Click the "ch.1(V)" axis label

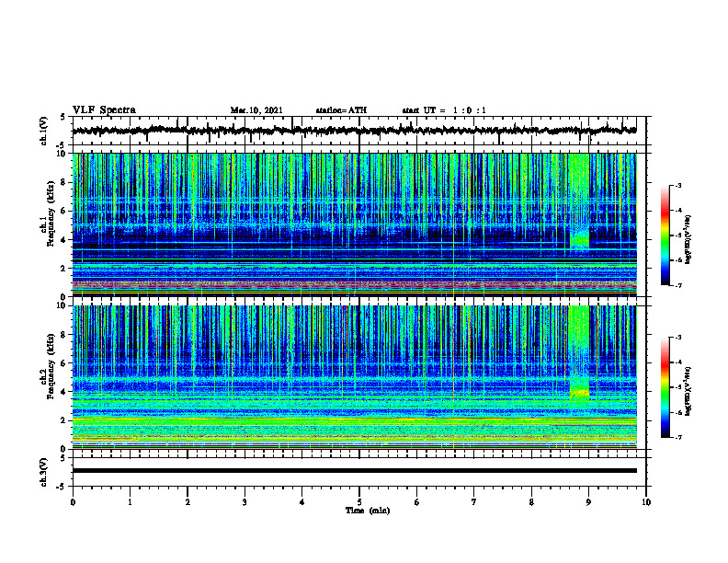point(44,131)
